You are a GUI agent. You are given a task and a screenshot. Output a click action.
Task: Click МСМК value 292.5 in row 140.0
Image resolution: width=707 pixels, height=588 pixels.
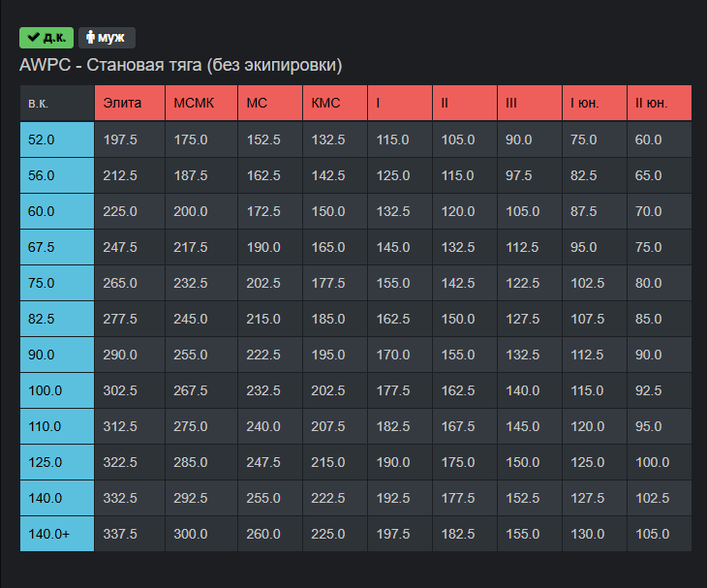tap(201, 498)
